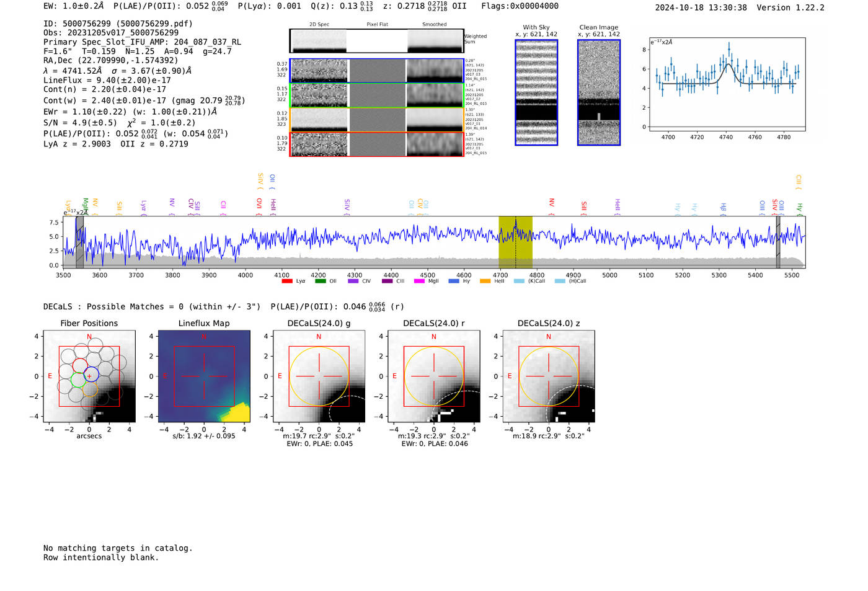Open the Lineflux Map panel

(x=204, y=376)
